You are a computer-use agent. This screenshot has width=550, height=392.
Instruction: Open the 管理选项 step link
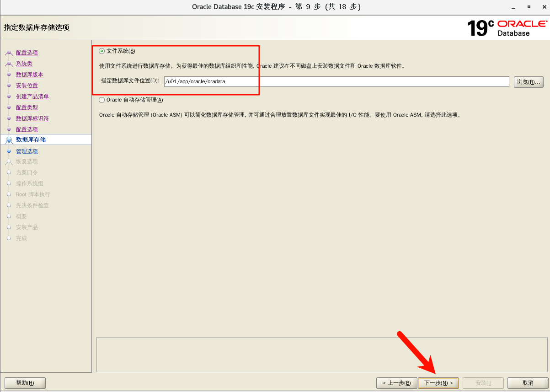[27, 151]
